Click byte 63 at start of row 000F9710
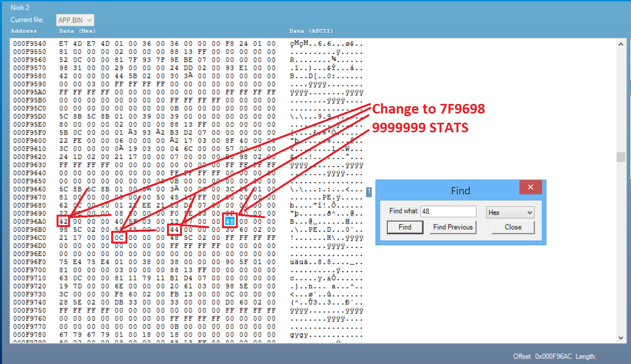The height and width of the screenshot is (364, 631). click(63, 278)
